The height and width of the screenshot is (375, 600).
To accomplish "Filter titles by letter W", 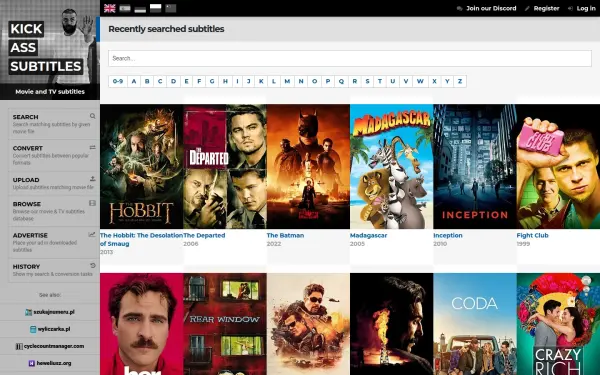I will click(x=420, y=81).
